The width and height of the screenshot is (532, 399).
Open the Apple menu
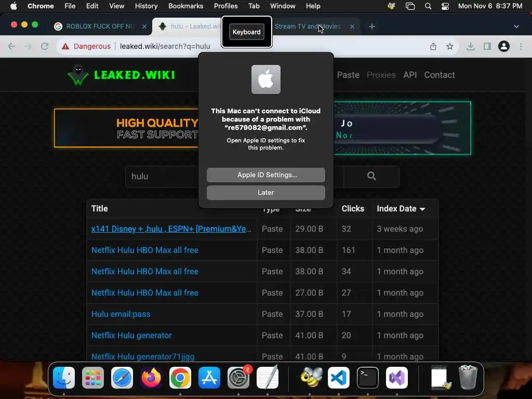point(14,6)
